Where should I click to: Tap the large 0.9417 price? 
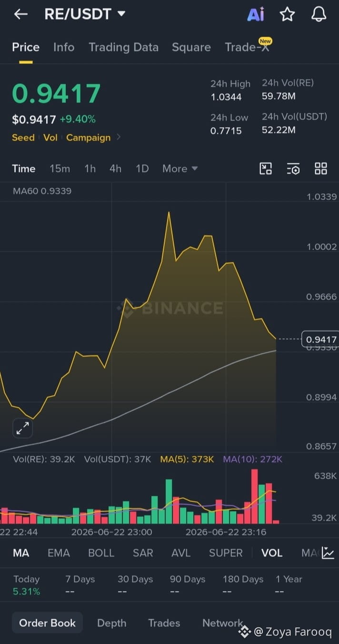[56, 93]
